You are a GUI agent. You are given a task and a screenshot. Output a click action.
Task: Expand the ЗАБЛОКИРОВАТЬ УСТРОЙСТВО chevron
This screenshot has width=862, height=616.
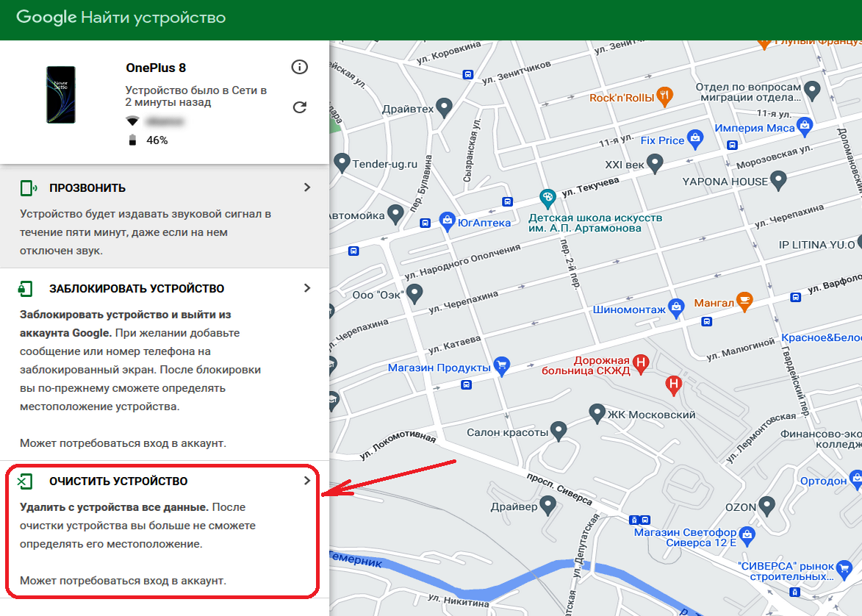tap(307, 288)
